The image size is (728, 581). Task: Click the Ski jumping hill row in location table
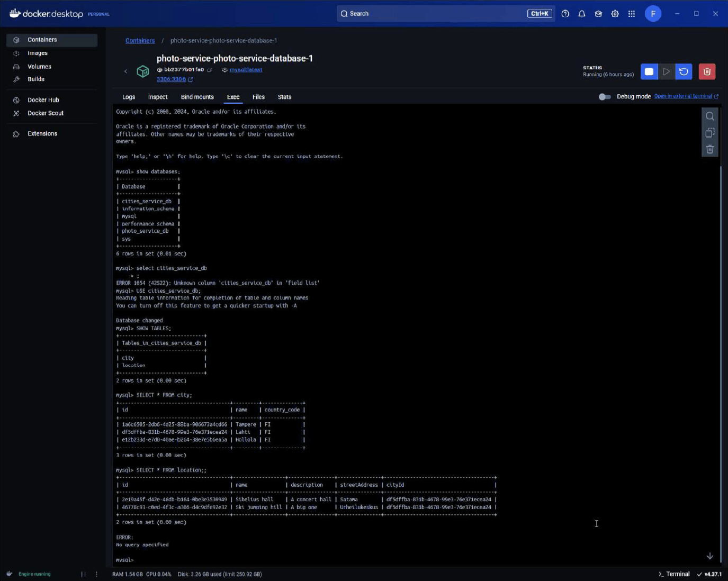point(307,507)
